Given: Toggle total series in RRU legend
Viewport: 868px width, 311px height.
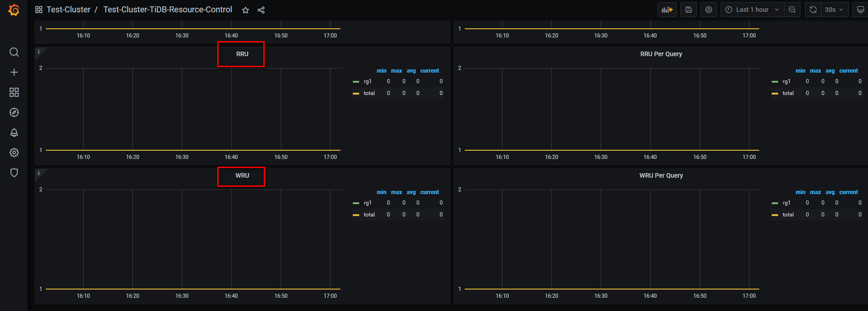Looking at the screenshot, I should coord(369,93).
